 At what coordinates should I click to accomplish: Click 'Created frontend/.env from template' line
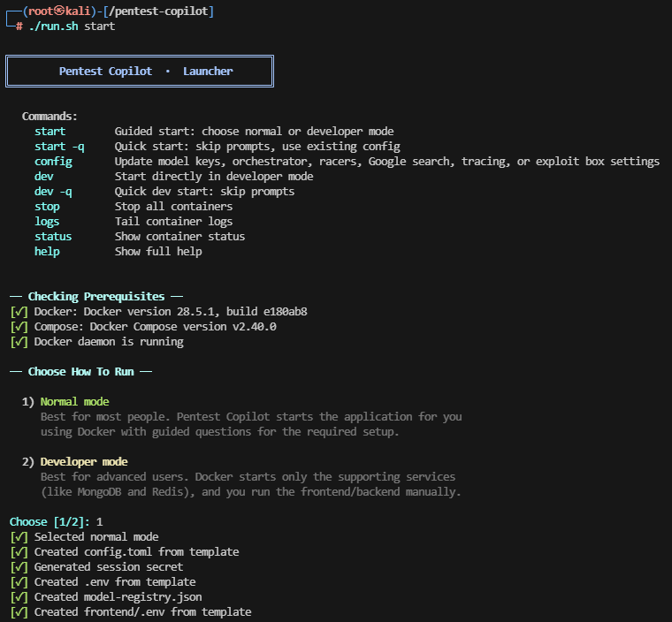point(142,611)
